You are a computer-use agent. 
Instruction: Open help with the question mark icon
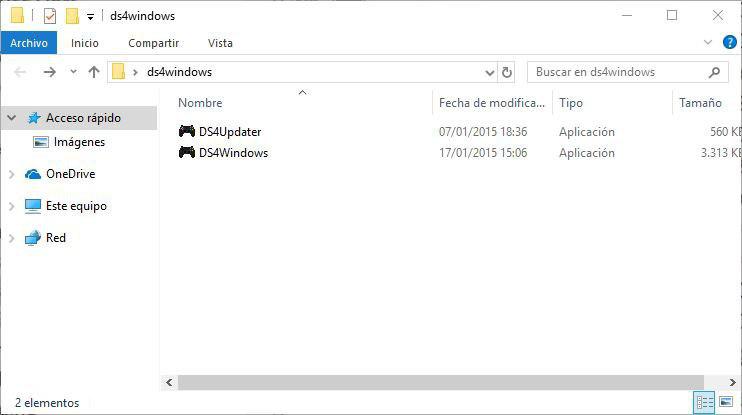(728, 43)
